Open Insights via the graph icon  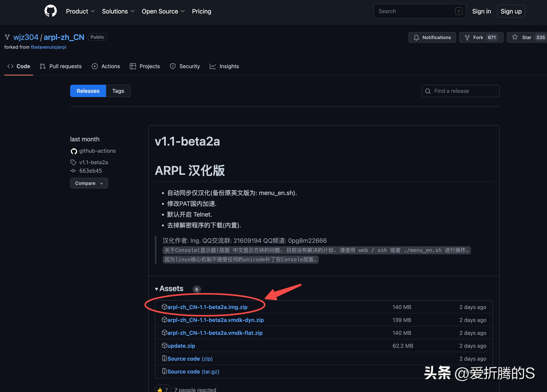point(213,66)
